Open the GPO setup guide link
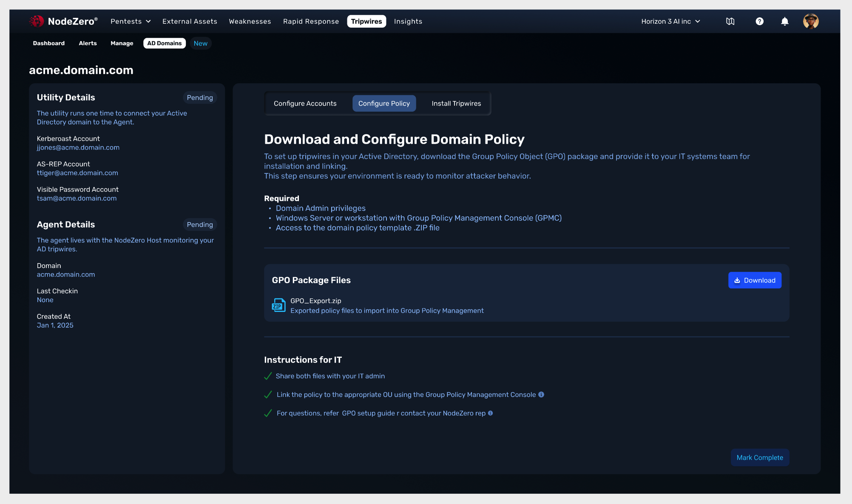The height and width of the screenshot is (504, 852). coord(368,413)
